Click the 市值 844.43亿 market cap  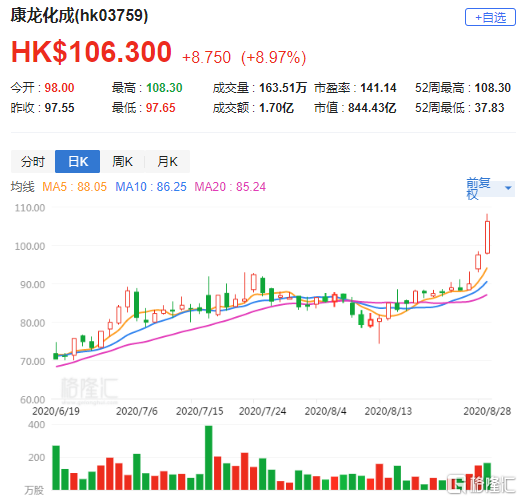pyautogui.click(x=355, y=108)
